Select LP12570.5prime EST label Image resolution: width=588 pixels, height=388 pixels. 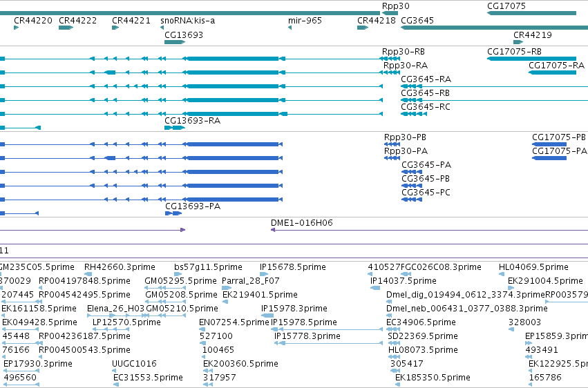click(126, 323)
